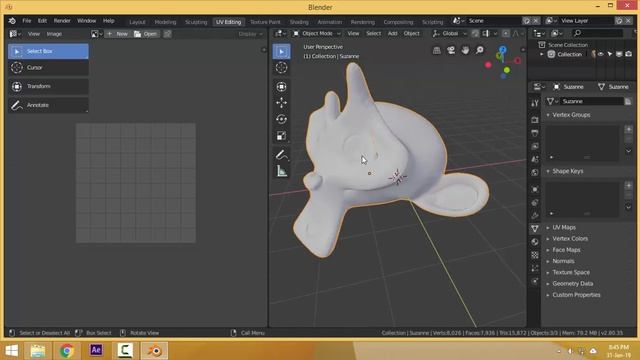Toggle proportional editing in viewport header

pyautogui.click(x=506, y=33)
